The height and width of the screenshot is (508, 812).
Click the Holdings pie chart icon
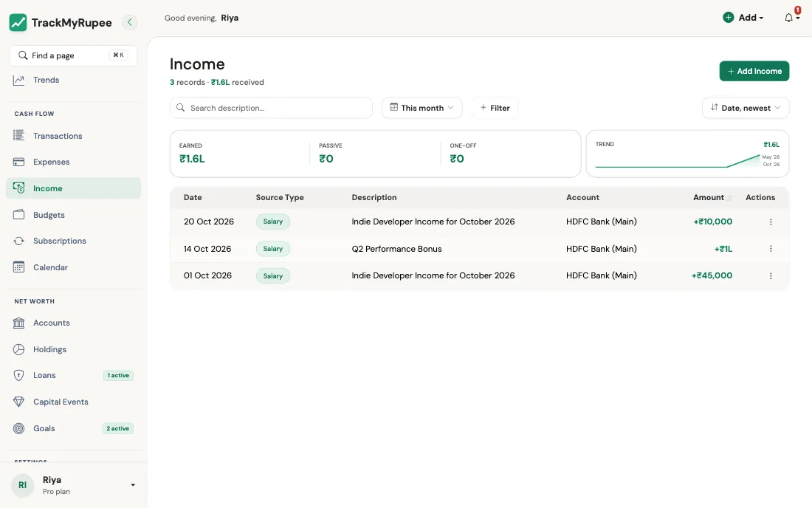point(18,349)
